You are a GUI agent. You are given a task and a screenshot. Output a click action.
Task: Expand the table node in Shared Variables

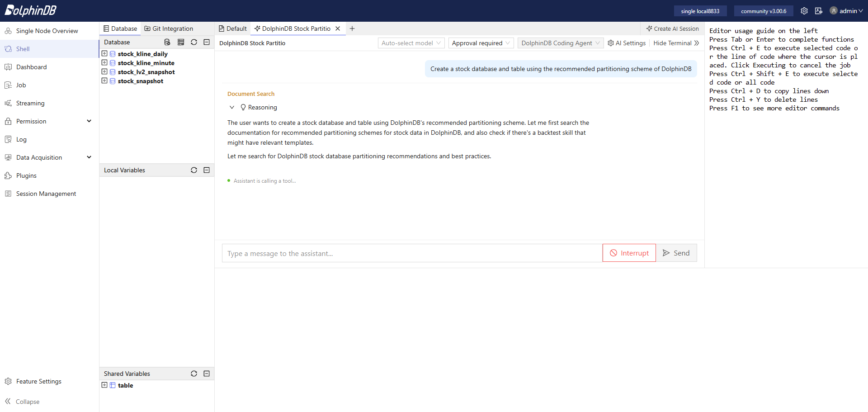point(104,385)
